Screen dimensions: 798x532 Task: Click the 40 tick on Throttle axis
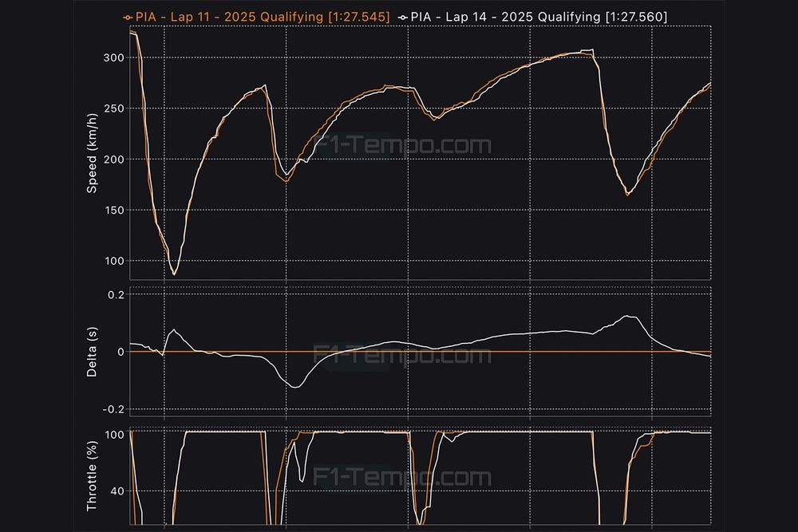(x=117, y=491)
